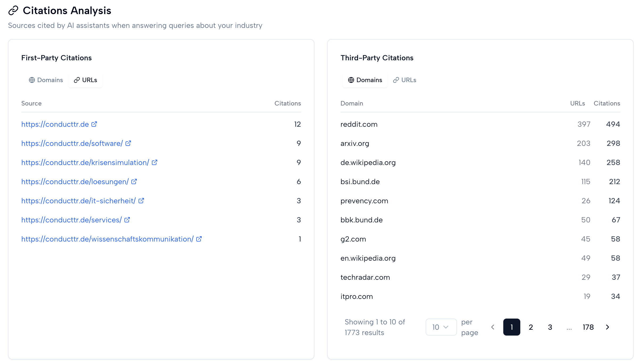The image size is (640, 364).
Task: Select the itpro.com domain row
Action: (480, 296)
